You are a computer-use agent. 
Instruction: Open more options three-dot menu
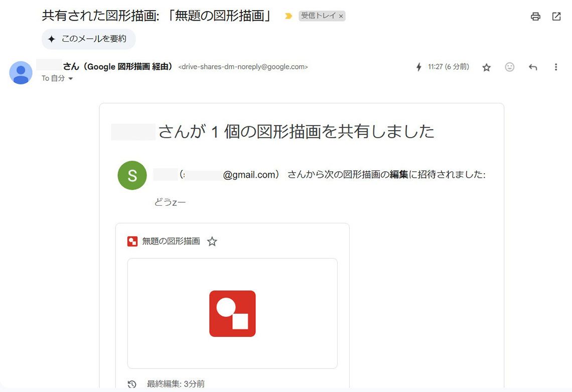click(555, 67)
